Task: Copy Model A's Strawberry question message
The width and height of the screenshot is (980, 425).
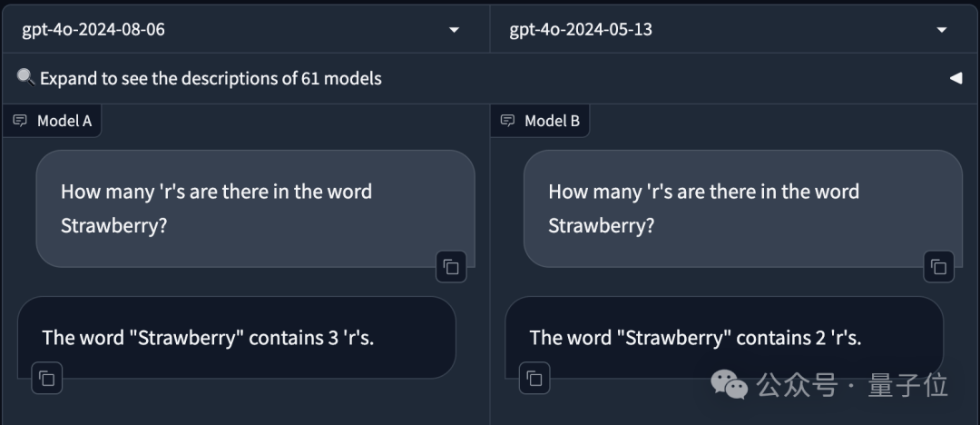Action: tap(451, 267)
